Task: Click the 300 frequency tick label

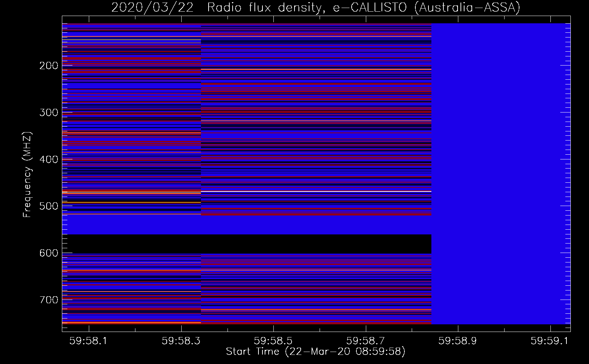Action: pos(49,112)
